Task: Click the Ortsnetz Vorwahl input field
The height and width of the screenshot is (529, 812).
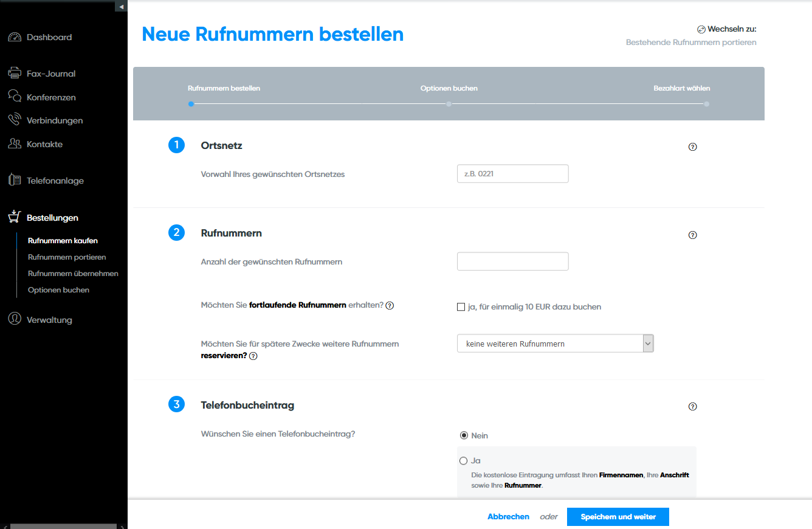Action: point(512,174)
